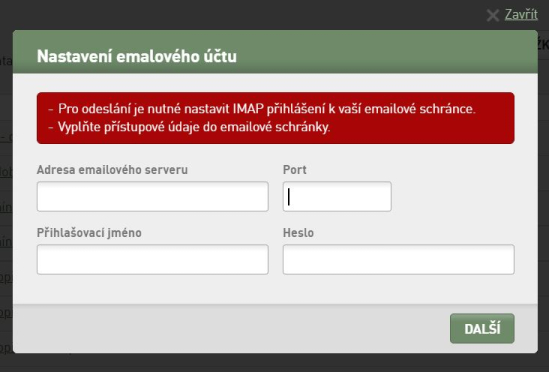Focus the Adresa emailového serveru input field
The width and height of the screenshot is (549, 372).
[153, 197]
